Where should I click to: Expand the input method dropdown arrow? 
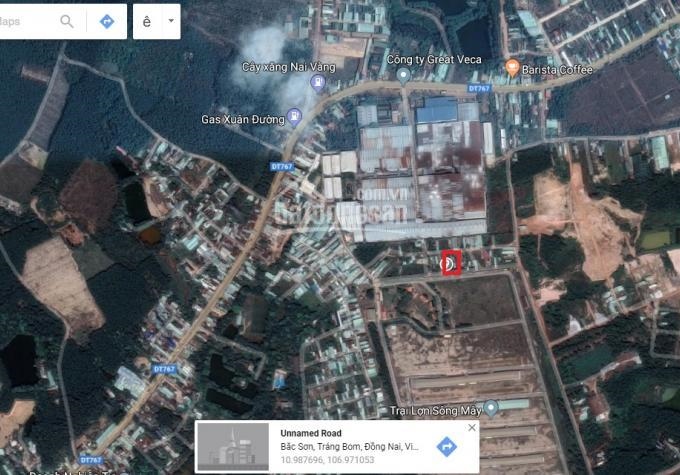coord(171,21)
